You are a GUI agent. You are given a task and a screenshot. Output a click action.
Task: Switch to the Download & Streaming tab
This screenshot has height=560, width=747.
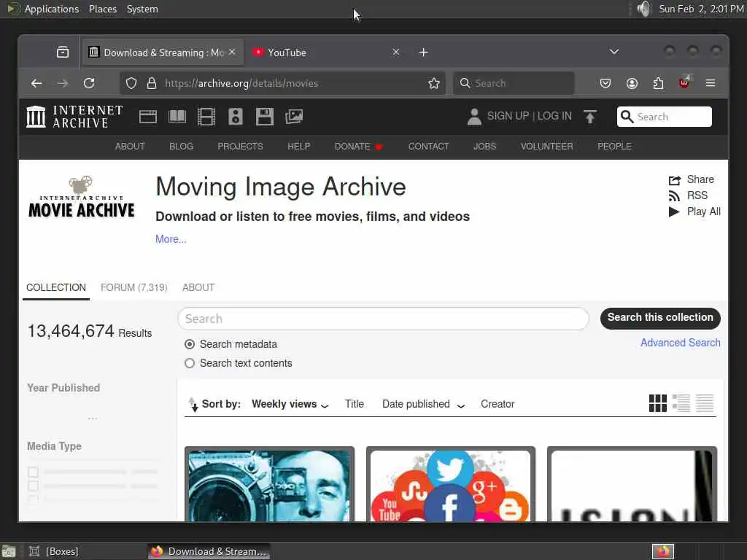tap(162, 52)
